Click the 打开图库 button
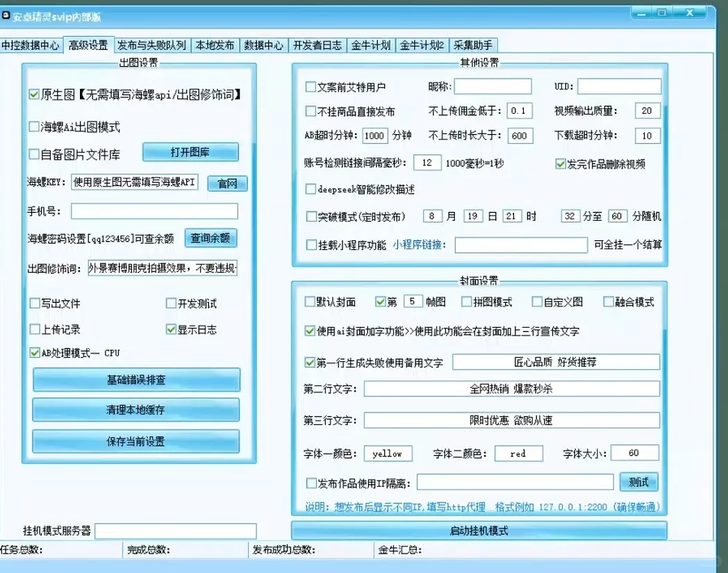728x573 pixels. click(190, 152)
